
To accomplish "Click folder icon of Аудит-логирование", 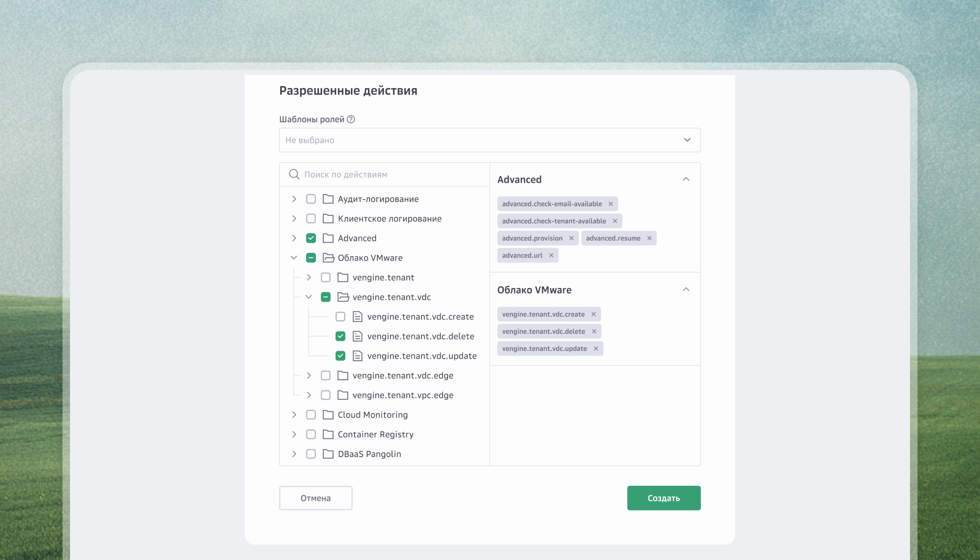I will [x=328, y=199].
